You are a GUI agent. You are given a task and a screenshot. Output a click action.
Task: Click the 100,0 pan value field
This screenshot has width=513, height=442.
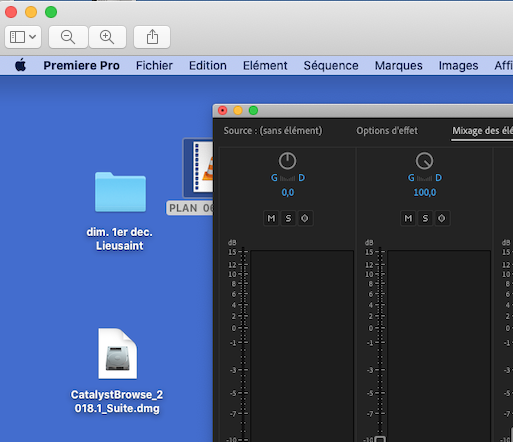point(425,193)
